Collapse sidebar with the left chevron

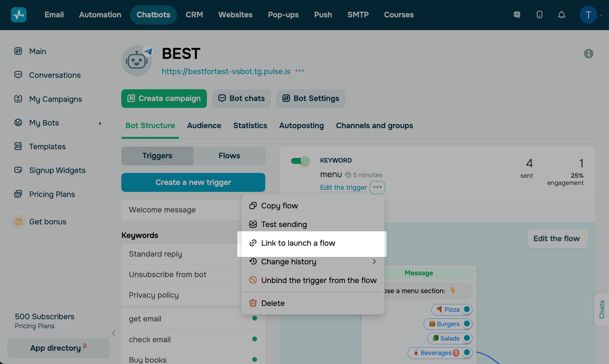click(x=114, y=333)
